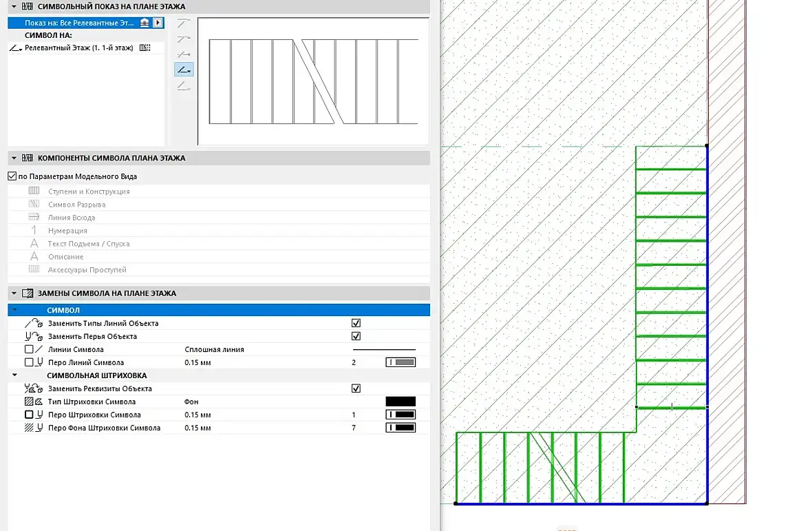
Task: Open the black fill swatch of 'Тип Штриховки Символа'
Action: pos(400,402)
